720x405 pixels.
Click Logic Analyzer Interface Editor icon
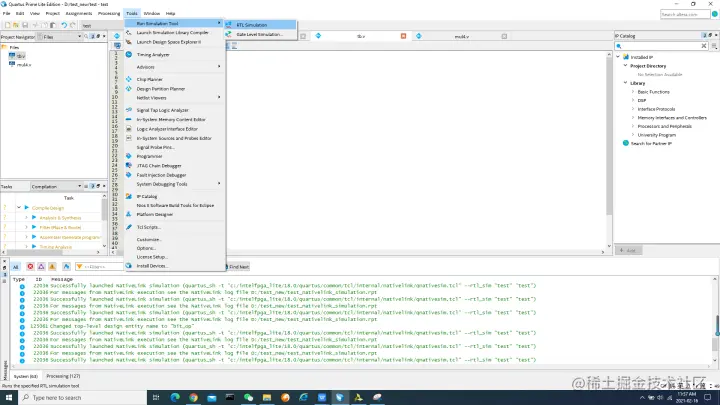[129, 129]
